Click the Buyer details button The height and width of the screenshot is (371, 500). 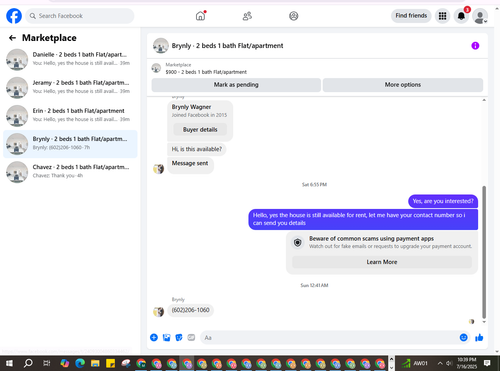click(200, 129)
